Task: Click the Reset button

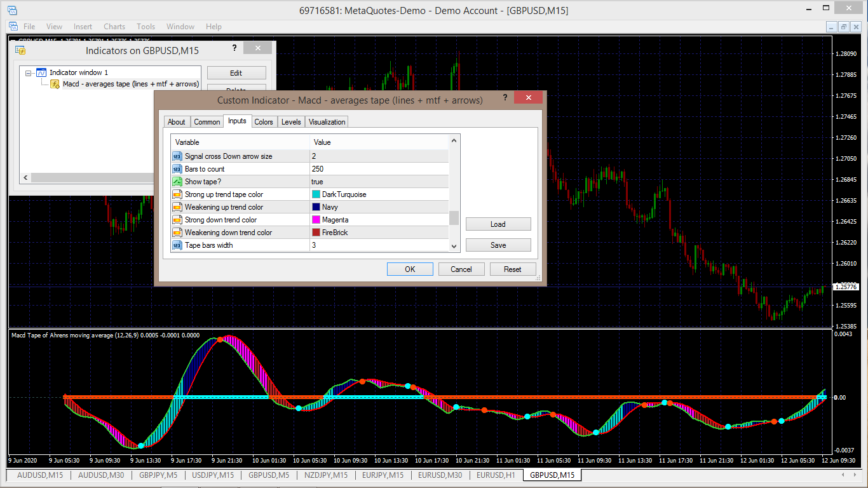Action: coord(512,269)
